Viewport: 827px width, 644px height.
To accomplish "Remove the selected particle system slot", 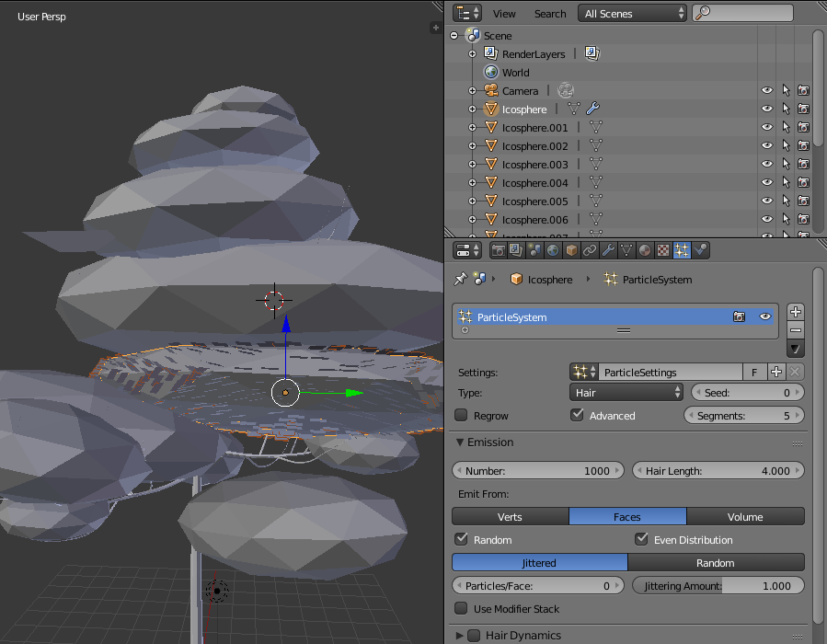I will pos(796,330).
